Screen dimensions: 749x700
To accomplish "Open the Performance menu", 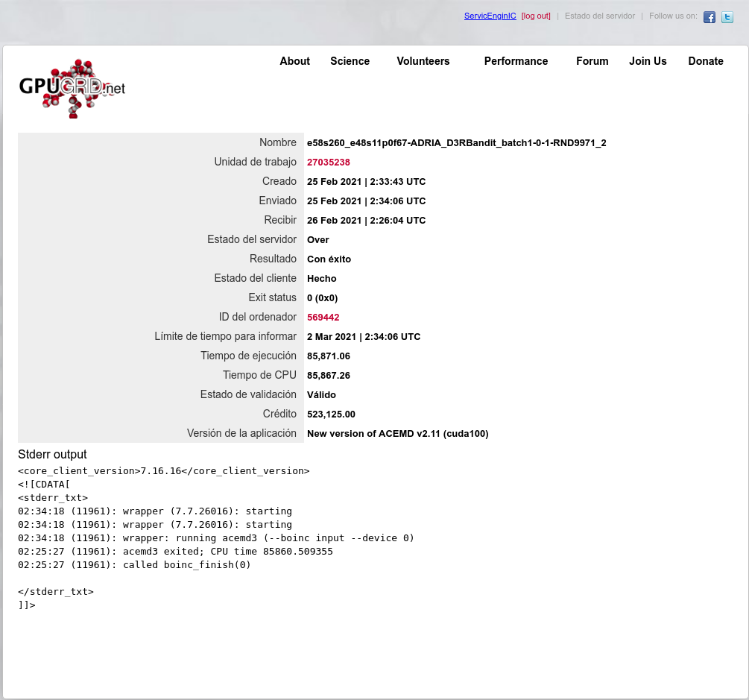I will [x=516, y=61].
